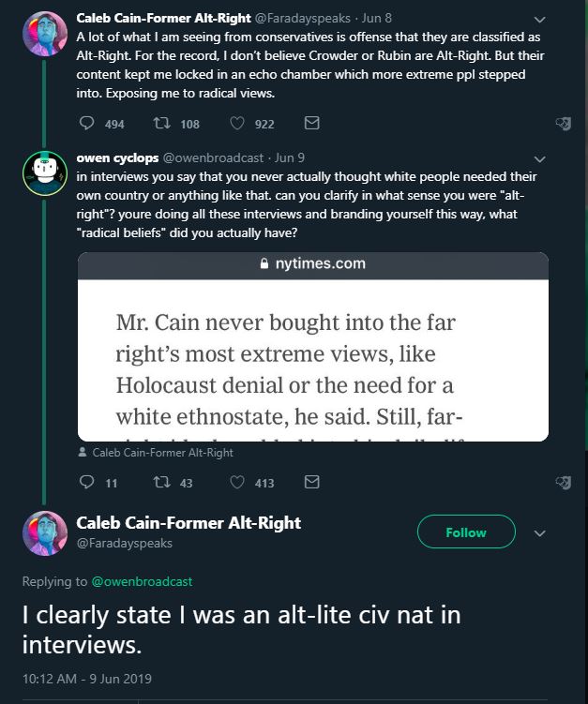The image size is (588, 704).
Task: Open the @owenbroadcast link in Replying to
Action: tap(142, 581)
